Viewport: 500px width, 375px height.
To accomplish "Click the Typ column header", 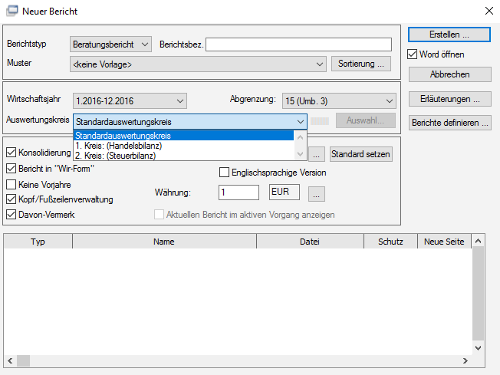I will pos(38,241).
